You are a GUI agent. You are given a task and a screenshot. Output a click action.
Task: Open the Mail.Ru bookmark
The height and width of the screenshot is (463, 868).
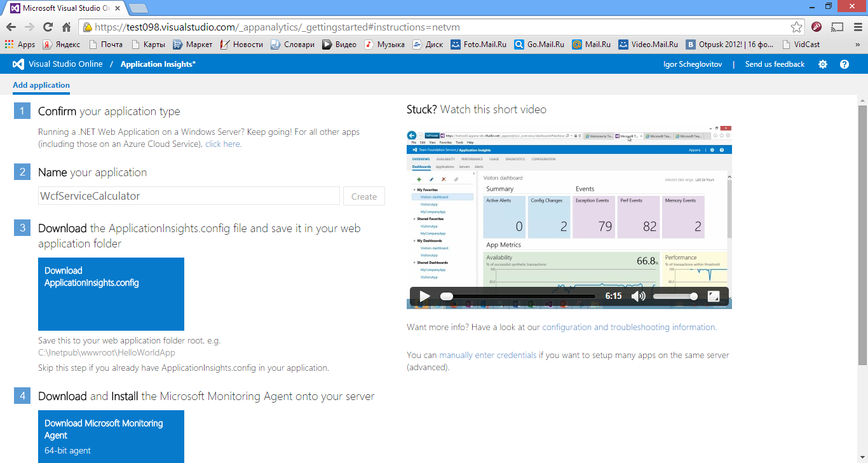[592, 45]
